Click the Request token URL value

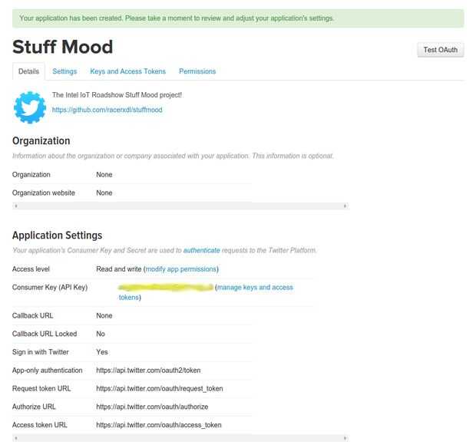point(159,388)
